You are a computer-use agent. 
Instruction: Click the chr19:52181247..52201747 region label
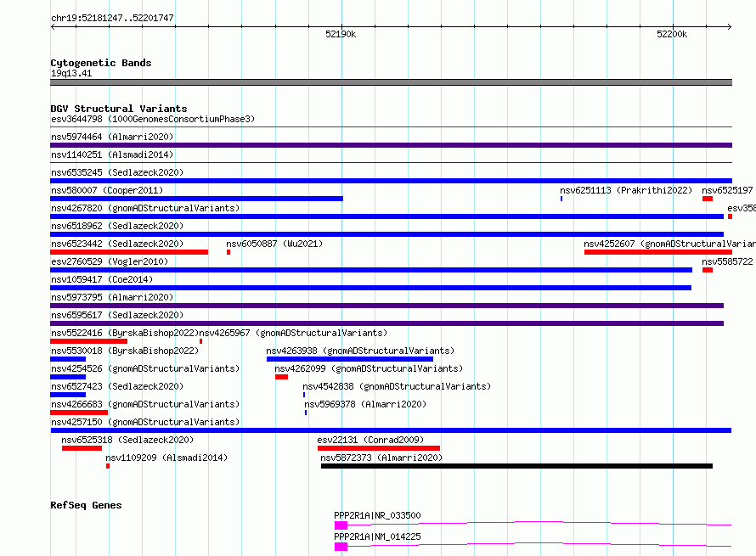[112, 18]
